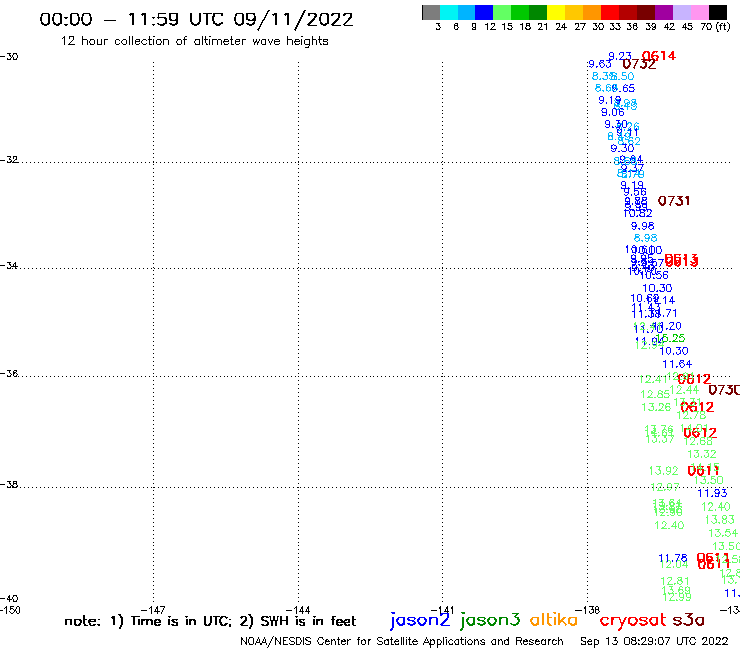This screenshot has height=650, width=740.
Task: Click the '-32' latitude axis label
Action: [x=10, y=160]
